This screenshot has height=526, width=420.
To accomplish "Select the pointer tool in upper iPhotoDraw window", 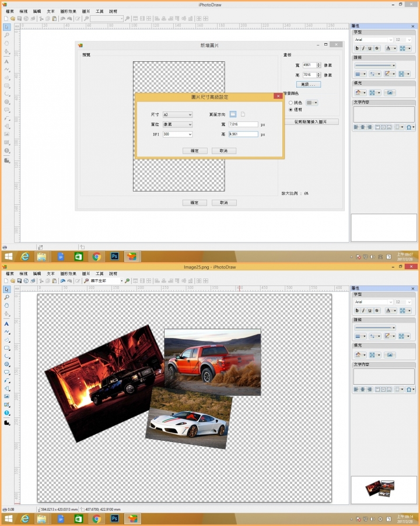I will coord(6,27).
